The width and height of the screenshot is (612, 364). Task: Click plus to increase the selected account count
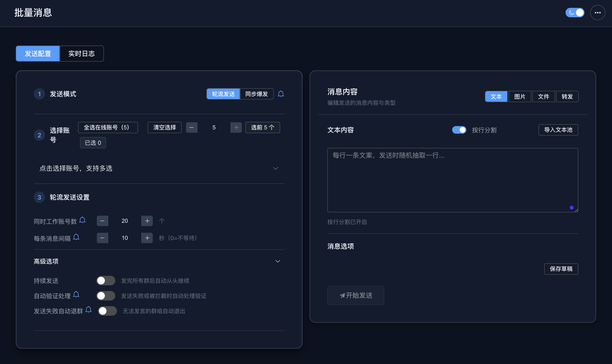pos(236,127)
